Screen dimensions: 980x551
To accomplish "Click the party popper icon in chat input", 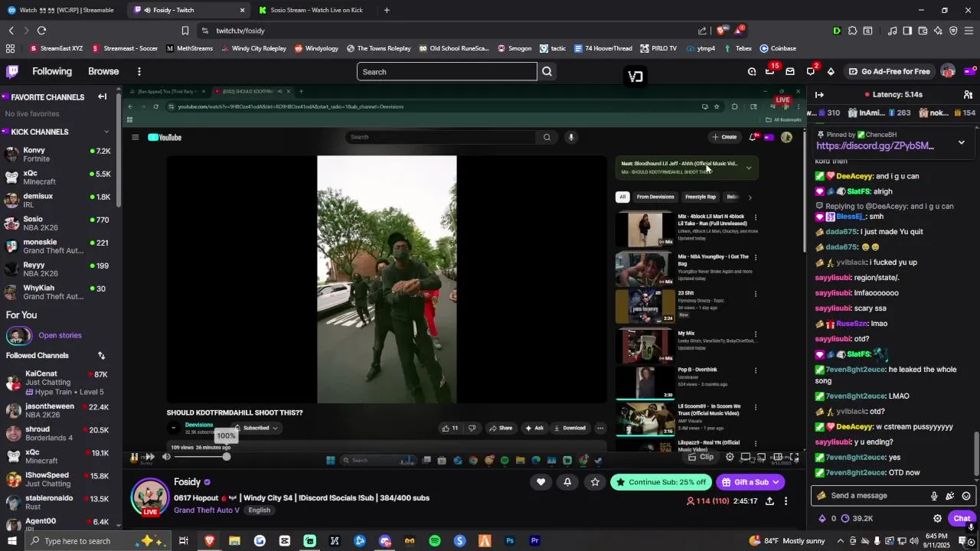I will [x=950, y=496].
